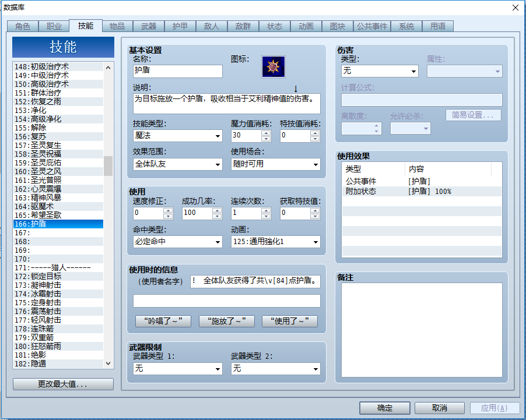Open the 武器类型 2 dropdown
The image size is (526, 420).
coord(275,369)
